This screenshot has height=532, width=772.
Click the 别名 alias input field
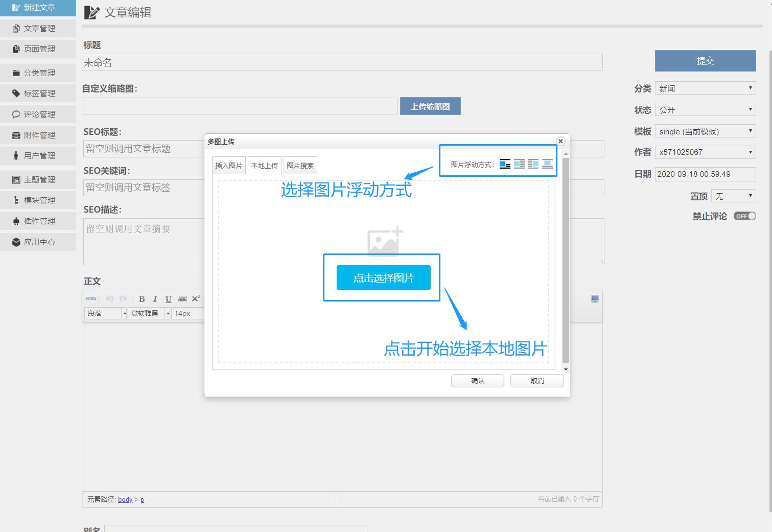click(236, 528)
